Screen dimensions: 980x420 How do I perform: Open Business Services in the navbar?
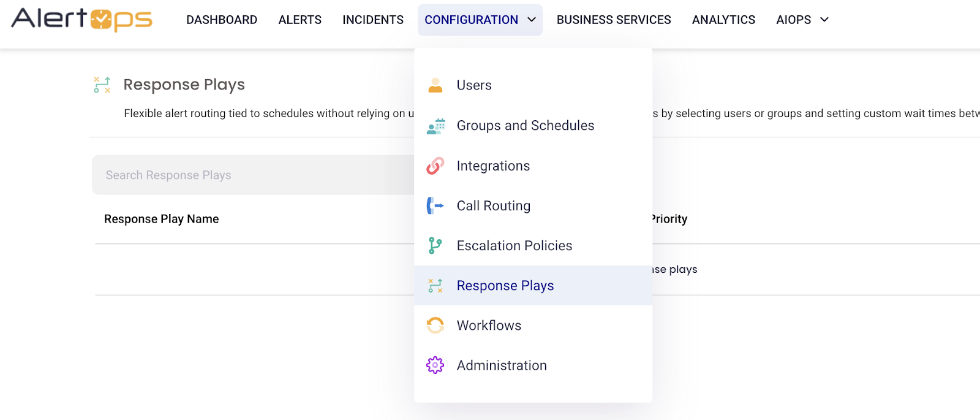(614, 20)
